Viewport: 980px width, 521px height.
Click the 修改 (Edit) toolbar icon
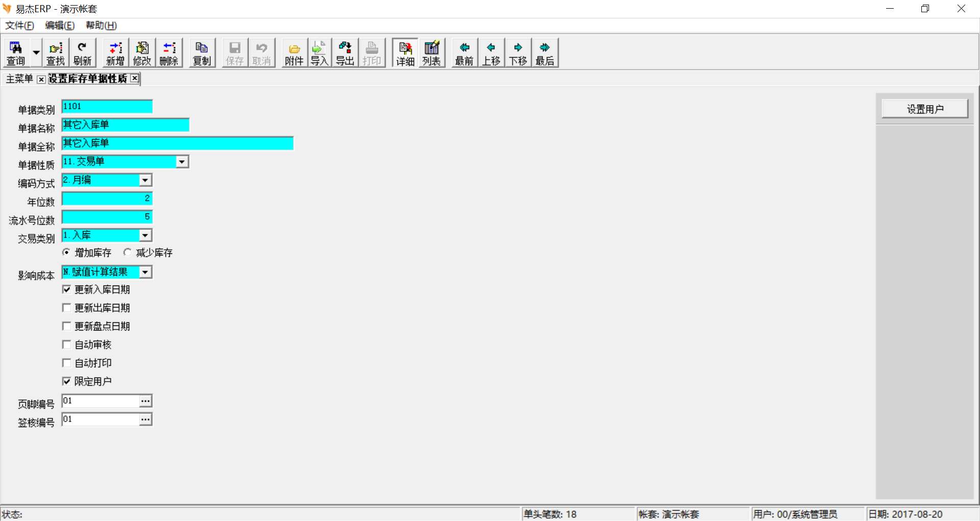tap(142, 53)
